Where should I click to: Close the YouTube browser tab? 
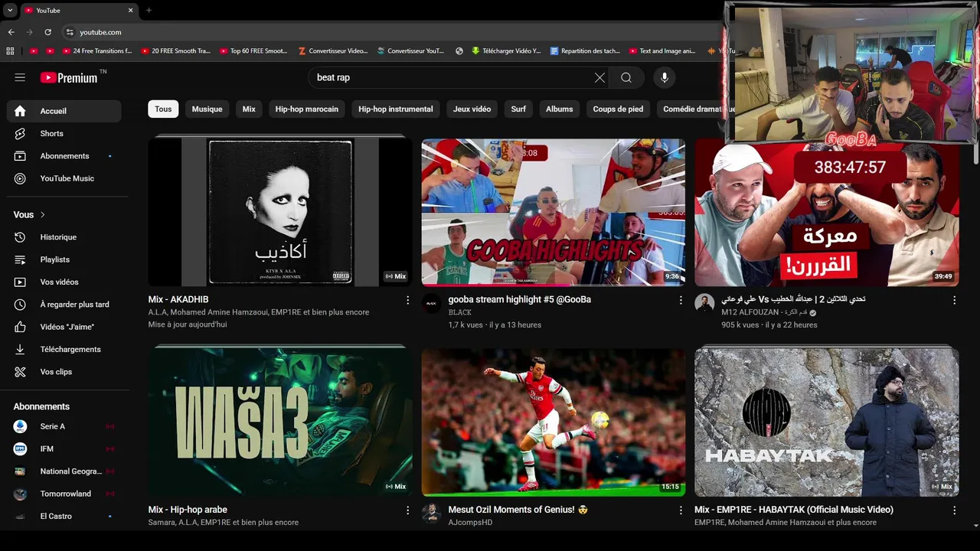click(x=130, y=10)
